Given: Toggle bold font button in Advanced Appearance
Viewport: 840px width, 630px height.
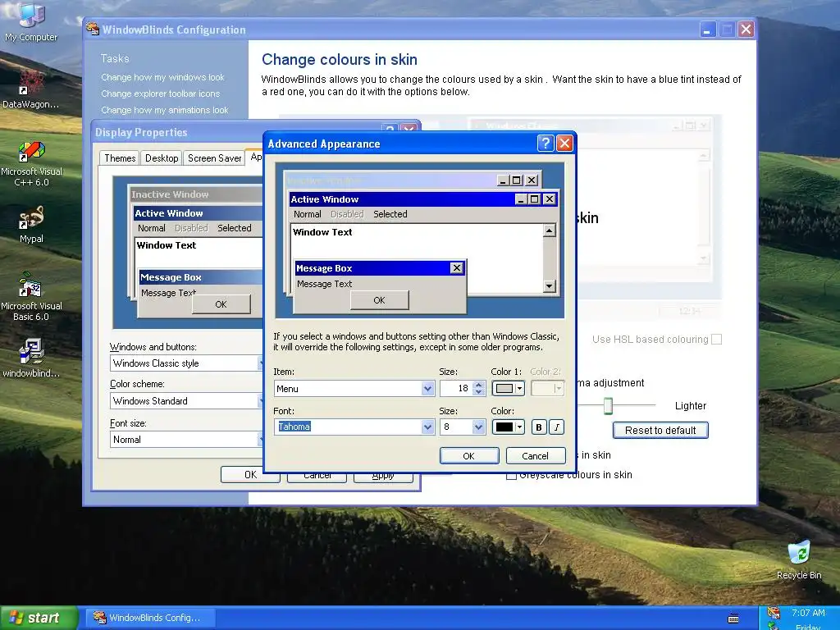Looking at the screenshot, I should 538,427.
